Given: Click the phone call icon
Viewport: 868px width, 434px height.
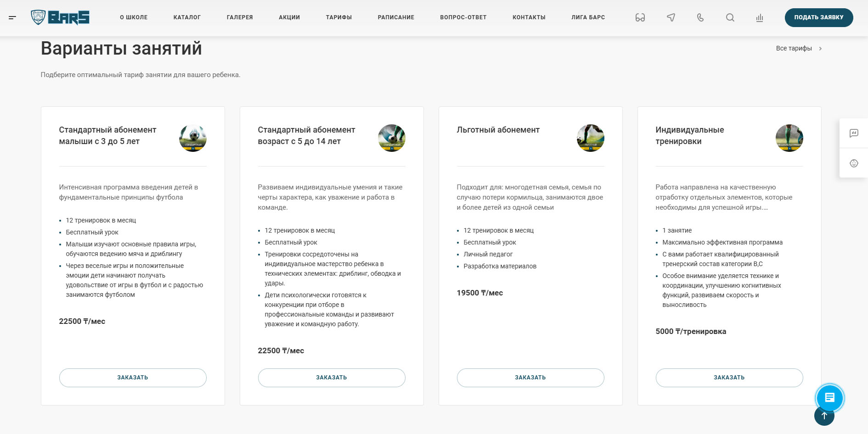Looking at the screenshot, I should tap(700, 17).
